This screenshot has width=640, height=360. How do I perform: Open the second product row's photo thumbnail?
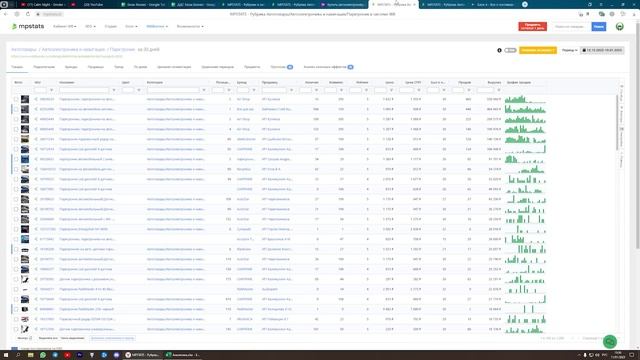25,109
